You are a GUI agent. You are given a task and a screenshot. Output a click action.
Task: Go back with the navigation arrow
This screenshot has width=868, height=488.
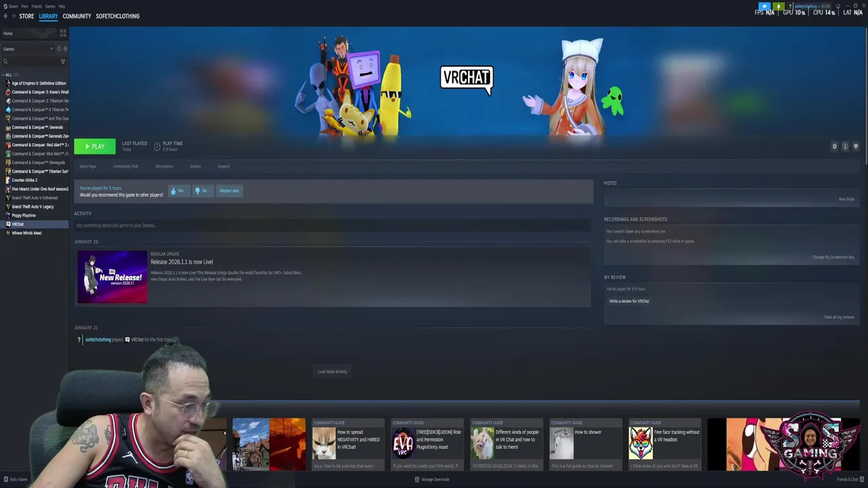(x=5, y=16)
